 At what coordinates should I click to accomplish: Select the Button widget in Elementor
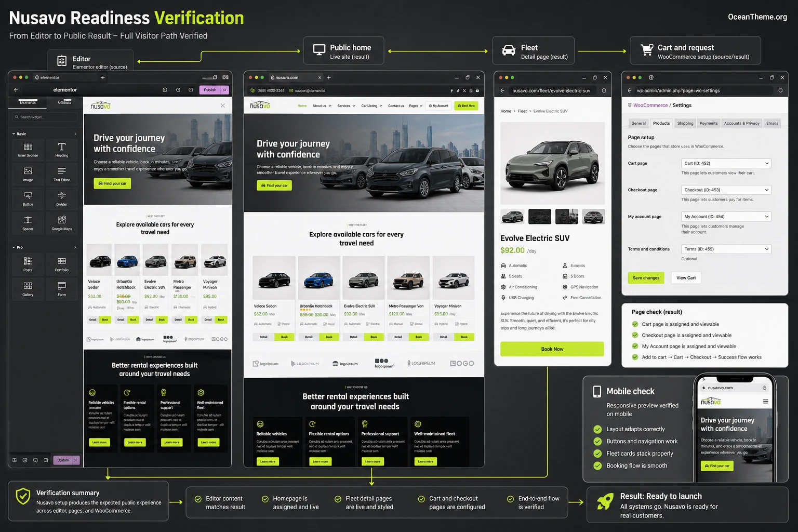28,198
